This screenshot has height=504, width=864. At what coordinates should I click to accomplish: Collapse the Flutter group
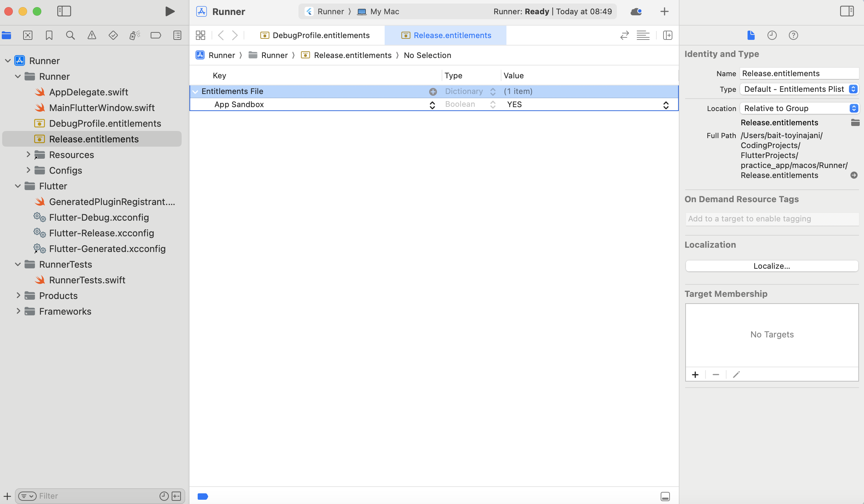tap(18, 186)
